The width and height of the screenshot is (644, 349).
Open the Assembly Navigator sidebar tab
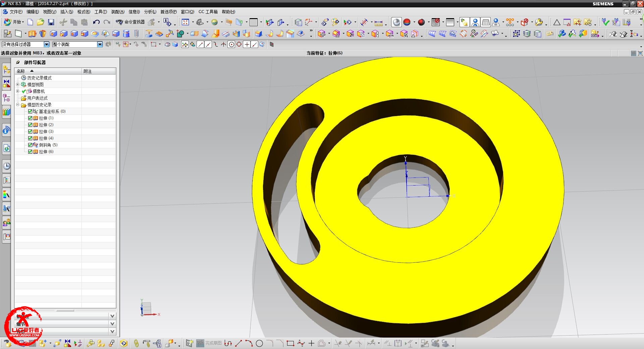[x=6, y=70]
